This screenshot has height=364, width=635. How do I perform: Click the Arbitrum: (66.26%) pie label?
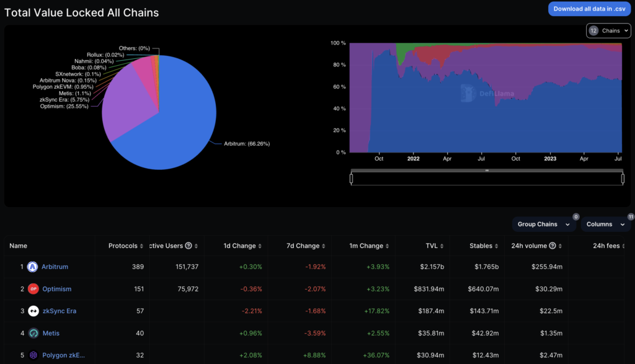(x=247, y=144)
